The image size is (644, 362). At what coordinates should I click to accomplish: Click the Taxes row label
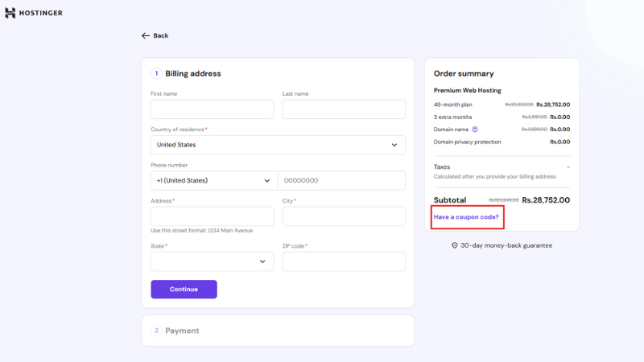[442, 167]
